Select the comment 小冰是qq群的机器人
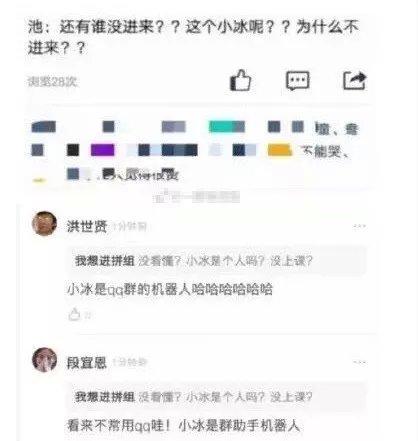 click(170, 289)
